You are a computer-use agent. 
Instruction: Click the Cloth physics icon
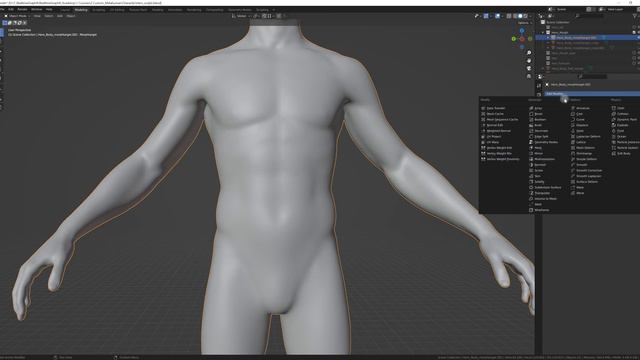tap(614, 108)
